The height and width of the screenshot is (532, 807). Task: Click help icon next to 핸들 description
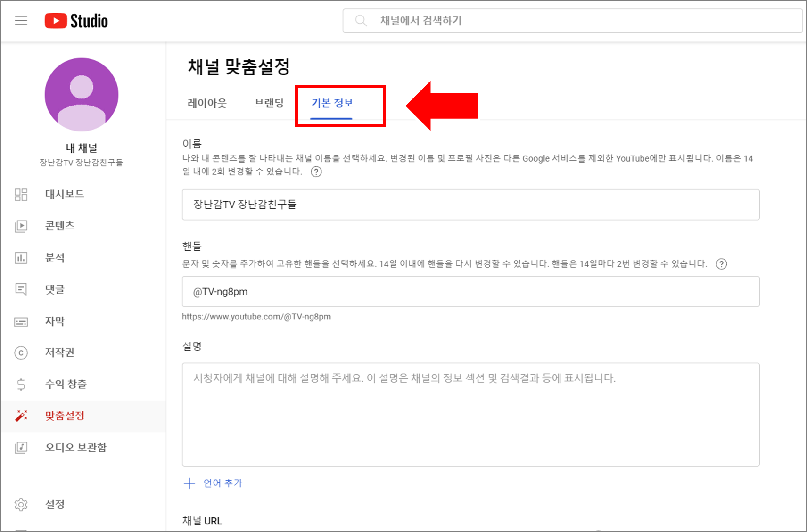click(x=721, y=264)
